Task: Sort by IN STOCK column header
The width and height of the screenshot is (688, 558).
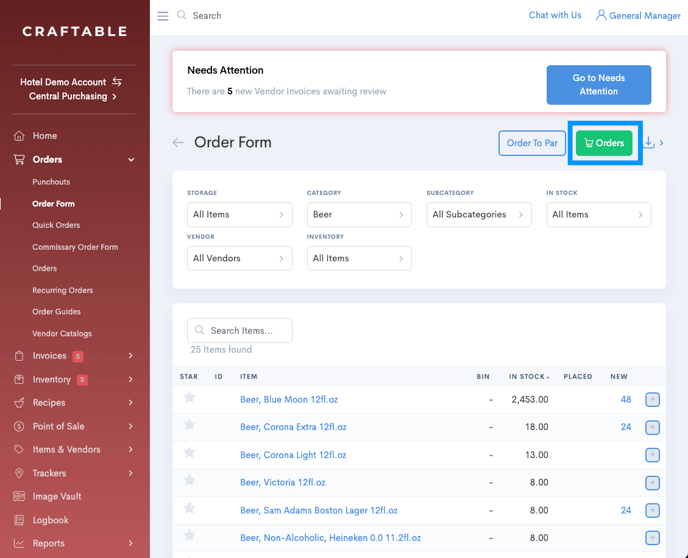Action: click(x=529, y=376)
